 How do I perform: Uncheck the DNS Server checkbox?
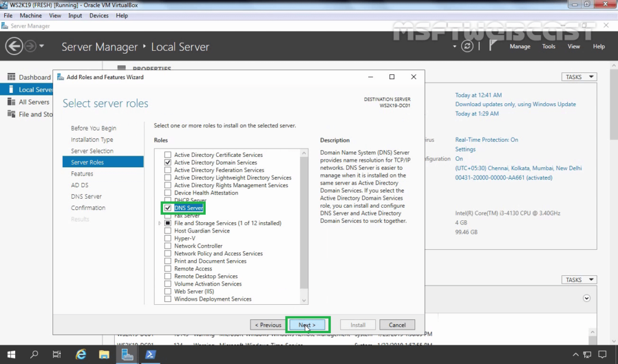[x=168, y=208]
